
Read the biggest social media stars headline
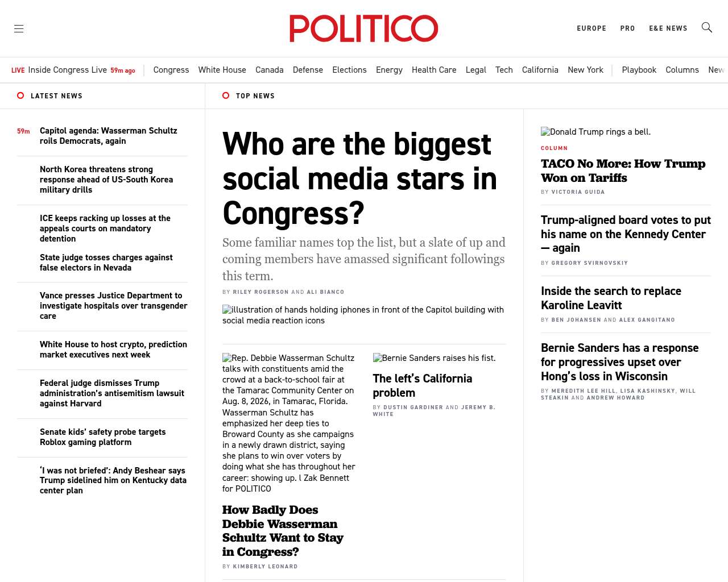click(x=359, y=178)
